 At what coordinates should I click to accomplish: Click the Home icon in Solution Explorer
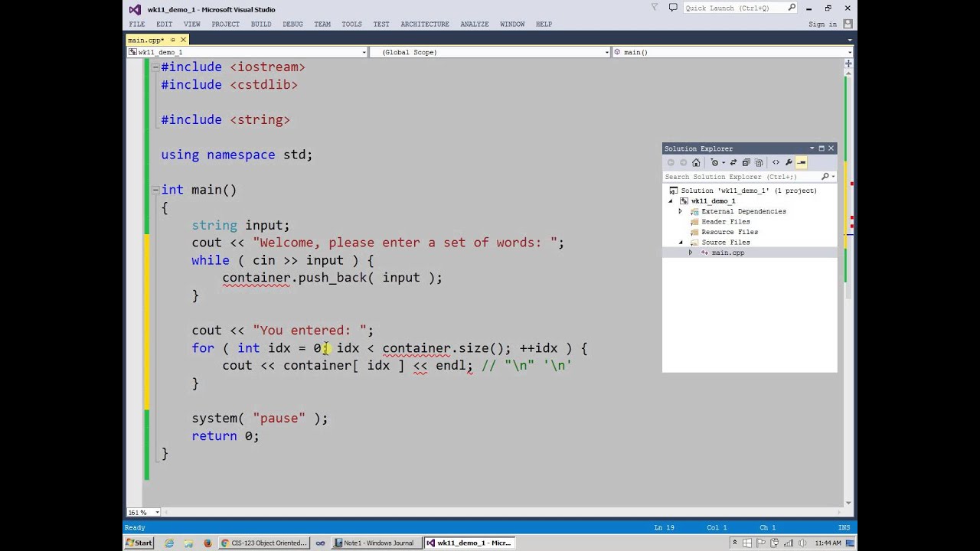point(696,162)
